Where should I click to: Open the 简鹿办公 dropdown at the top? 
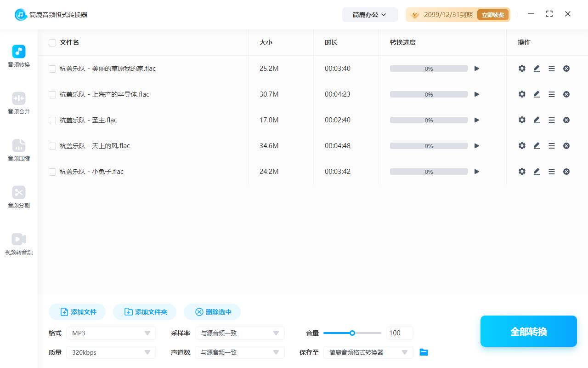click(x=370, y=14)
